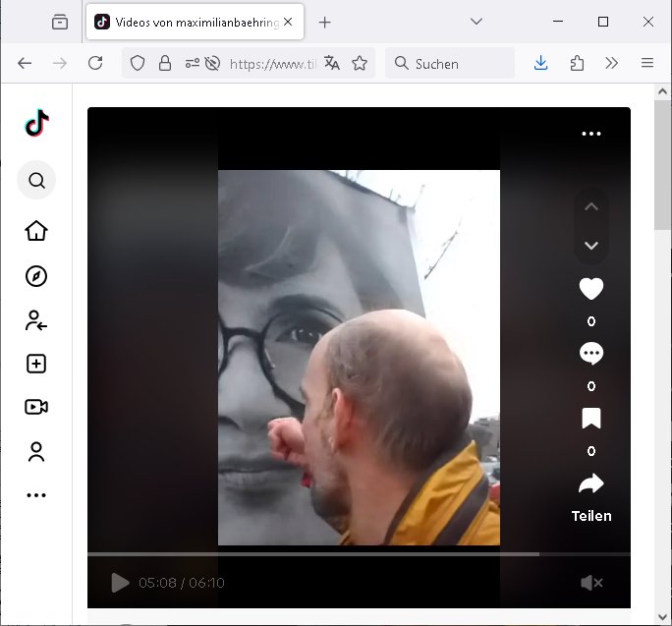Screen dimensions: 672x626
Task: Open the Firefox list all tabs chevron
Action: pyautogui.click(x=476, y=22)
